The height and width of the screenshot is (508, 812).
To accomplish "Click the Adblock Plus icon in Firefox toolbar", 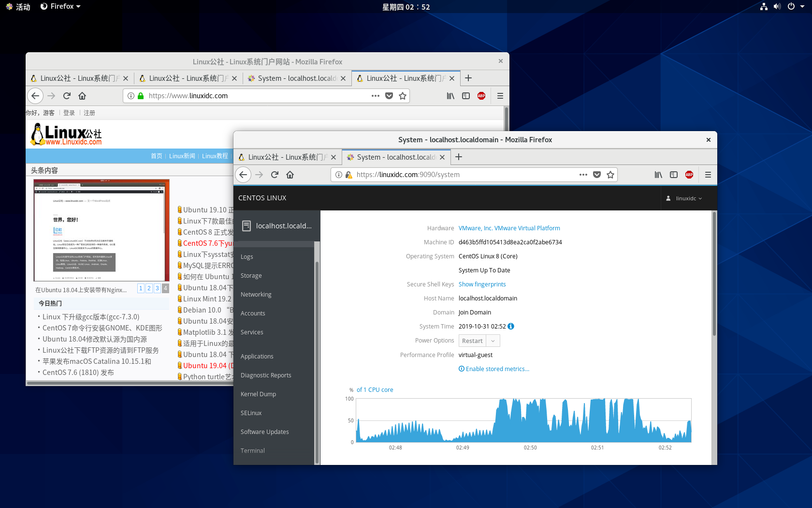I will 689,175.
